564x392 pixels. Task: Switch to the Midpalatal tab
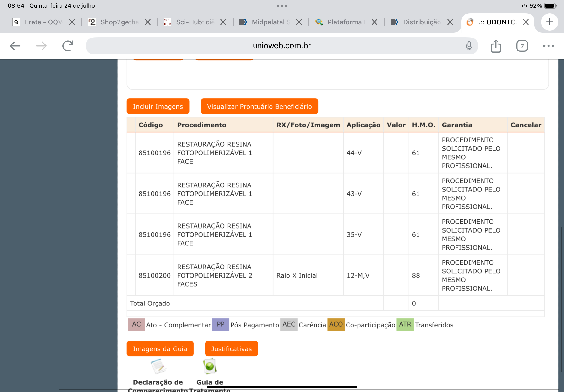[266, 22]
